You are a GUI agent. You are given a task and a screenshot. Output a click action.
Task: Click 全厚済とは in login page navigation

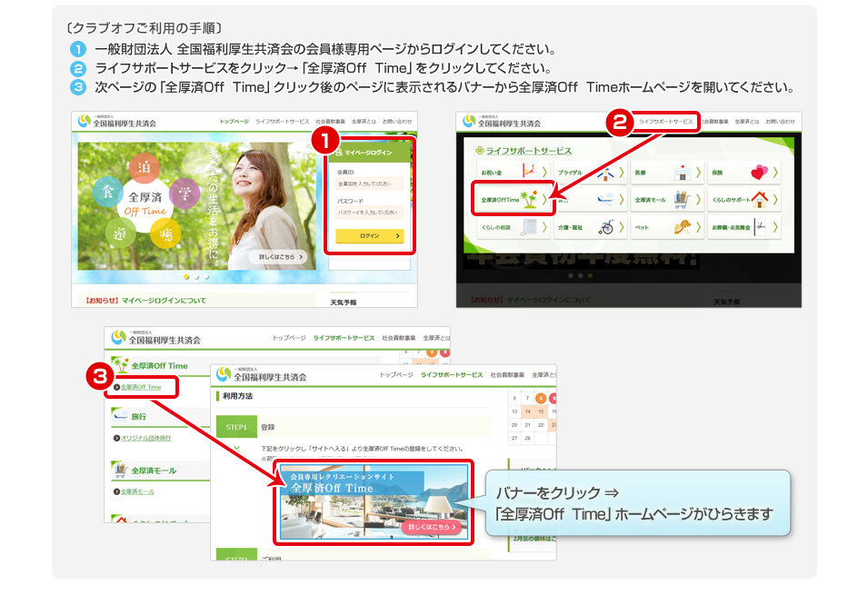click(364, 121)
